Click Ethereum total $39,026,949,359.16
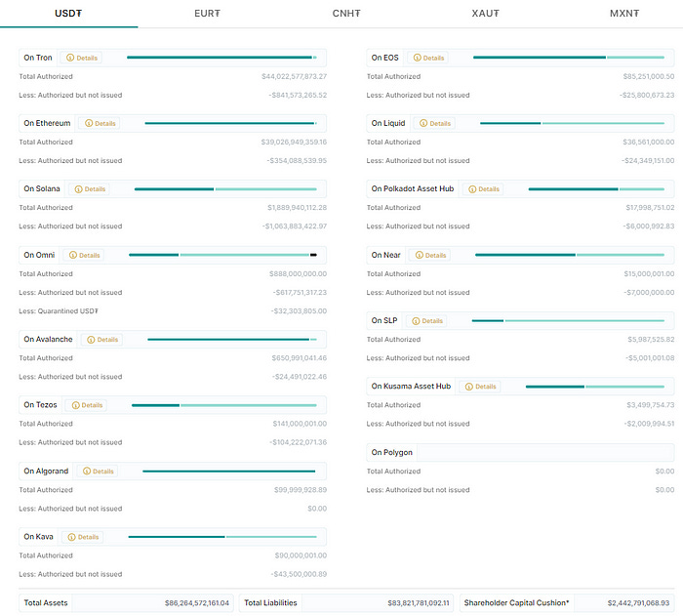Image resolution: width=683 pixels, height=616 pixels. click(294, 143)
